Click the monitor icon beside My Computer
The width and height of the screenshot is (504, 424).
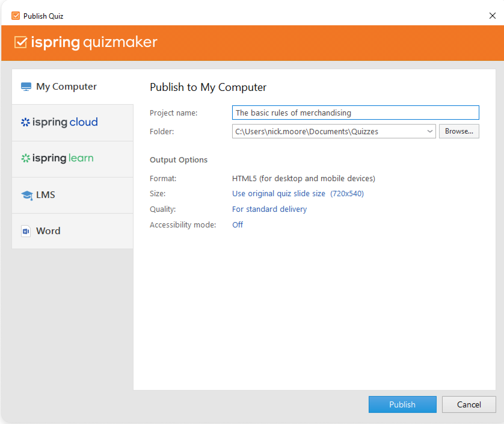point(26,87)
